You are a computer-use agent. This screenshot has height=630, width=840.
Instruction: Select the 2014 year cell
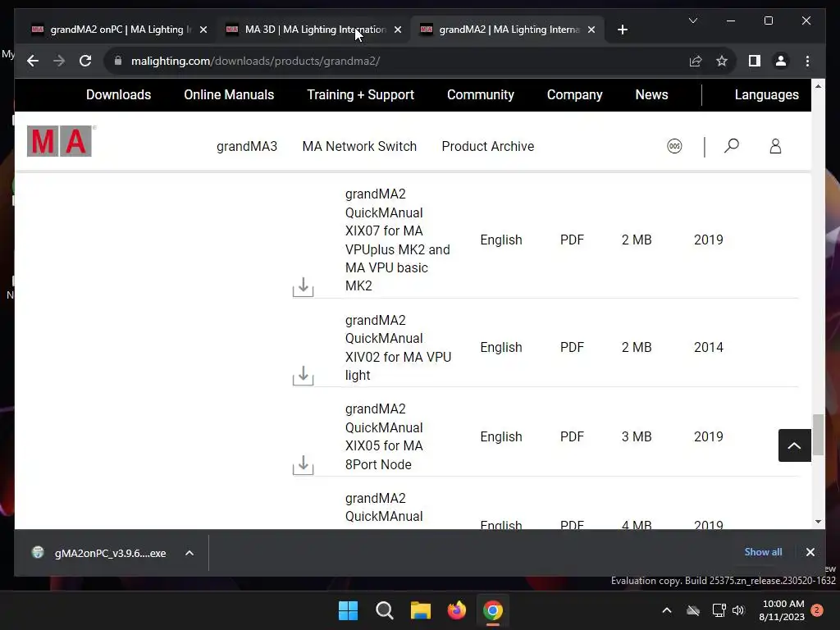coord(708,347)
